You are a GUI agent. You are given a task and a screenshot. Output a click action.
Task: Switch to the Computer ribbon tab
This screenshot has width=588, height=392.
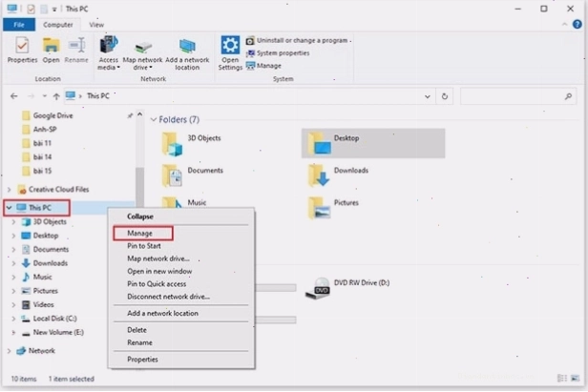click(x=57, y=25)
